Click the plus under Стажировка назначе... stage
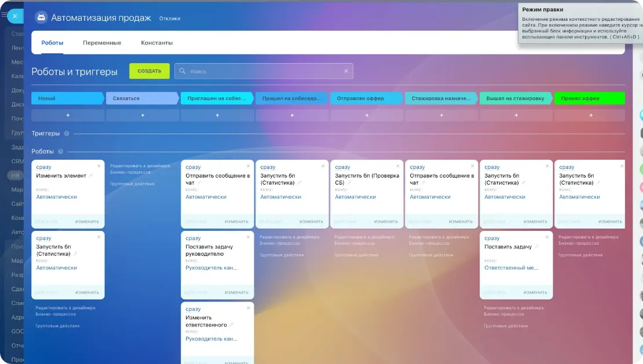The image size is (643, 364). coord(441,116)
